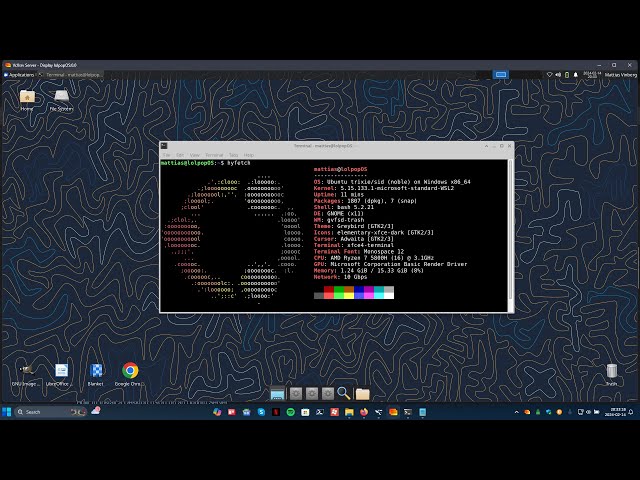Click the 'Memory' line in terminal output
This screenshot has width=640, height=480.
[369, 271]
